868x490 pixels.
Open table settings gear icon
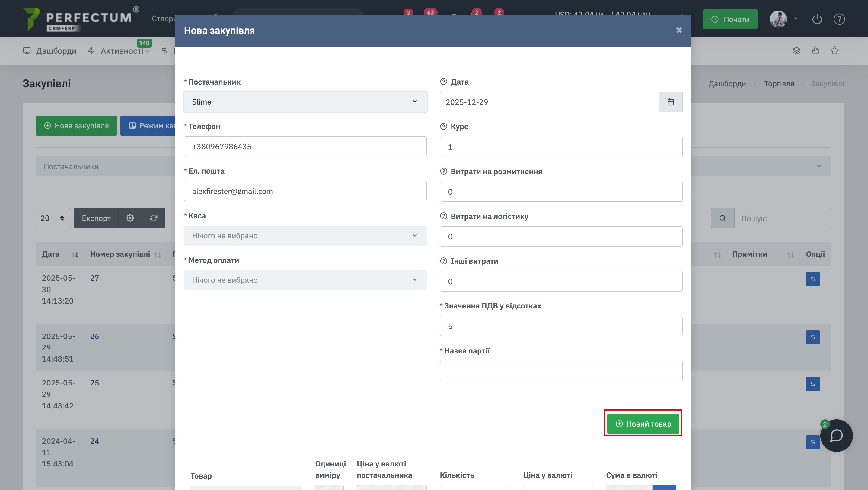point(130,218)
